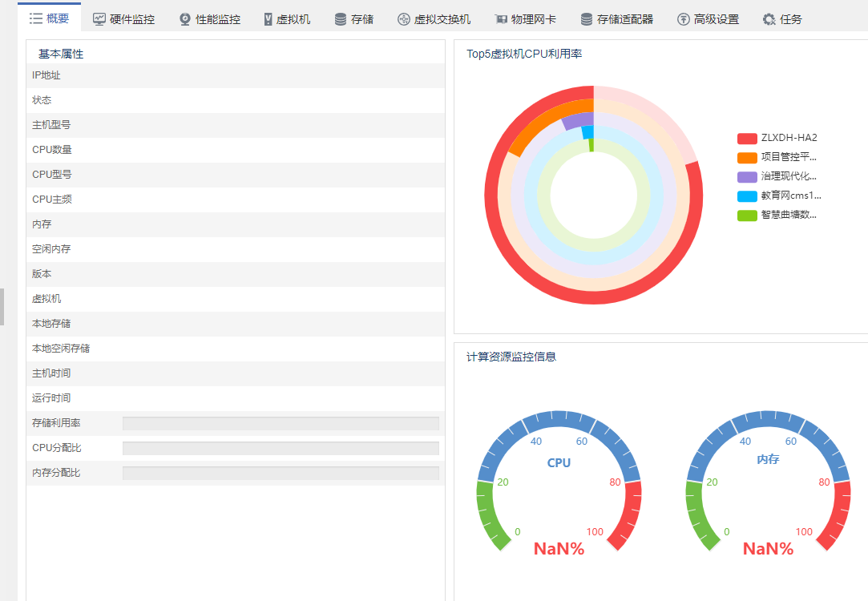868x601 pixels.
Task: Click the CPU gauge title label
Action: pos(559,463)
